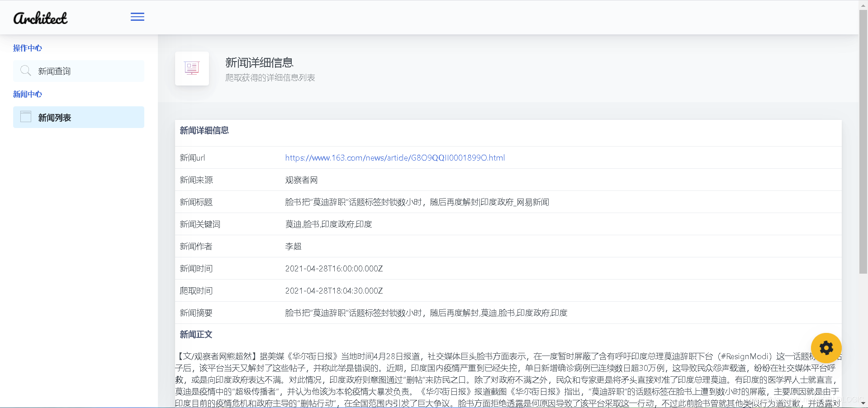Click the summary value in the 新闻摘要 row
The width and height of the screenshot is (868, 408).
pos(426,313)
